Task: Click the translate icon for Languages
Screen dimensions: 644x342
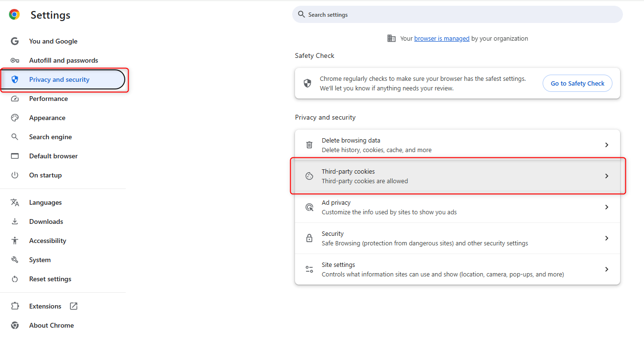Action: (15, 202)
